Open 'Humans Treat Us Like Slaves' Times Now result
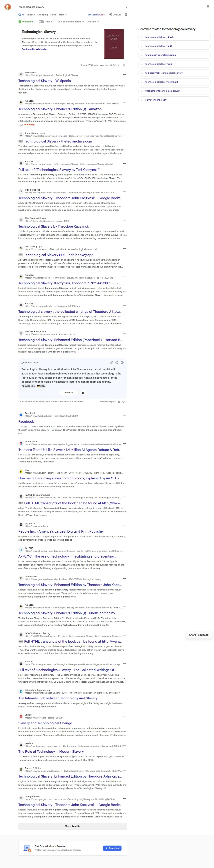This screenshot has width=214, height=868. (70, 450)
